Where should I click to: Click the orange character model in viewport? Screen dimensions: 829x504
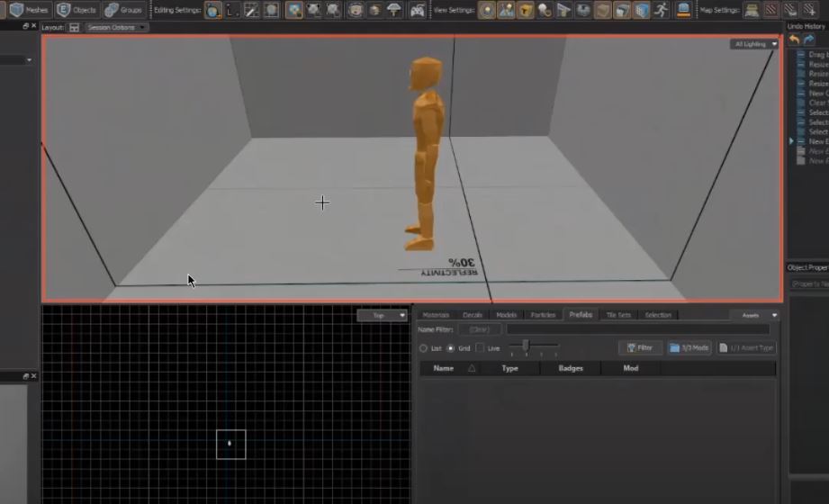coord(425,153)
